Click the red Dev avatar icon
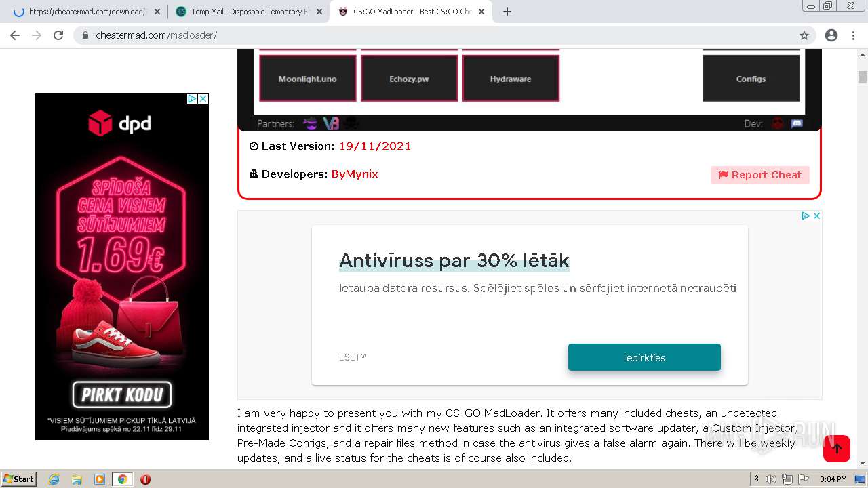The height and width of the screenshot is (488, 868). click(778, 123)
